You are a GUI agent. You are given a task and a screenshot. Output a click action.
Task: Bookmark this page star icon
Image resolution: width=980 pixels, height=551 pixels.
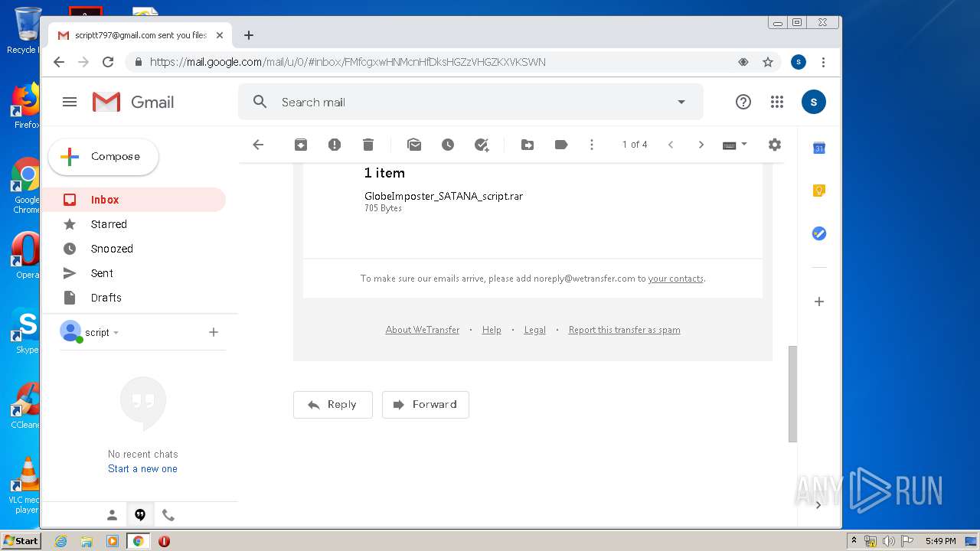(768, 62)
